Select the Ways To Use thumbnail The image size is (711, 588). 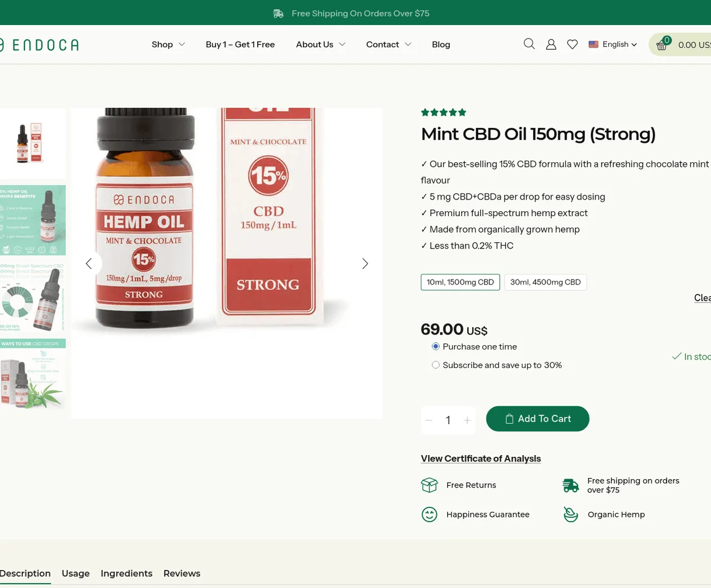[33, 374]
